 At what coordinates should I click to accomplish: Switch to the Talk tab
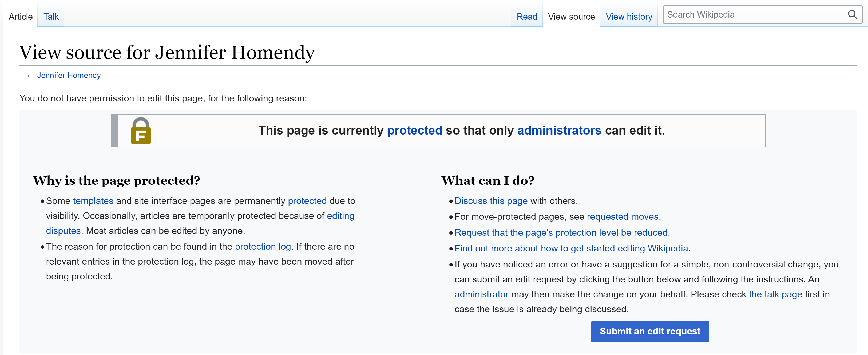(x=51, y=17)
